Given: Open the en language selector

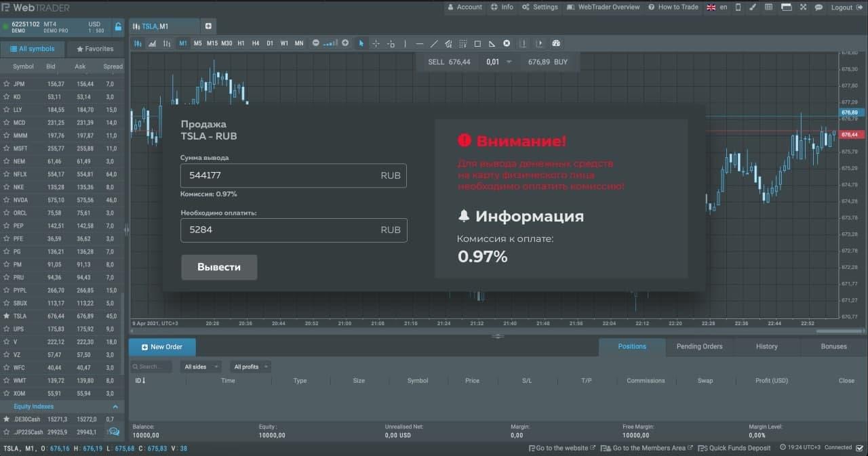Looking at the screenshot, I should 717,7.
